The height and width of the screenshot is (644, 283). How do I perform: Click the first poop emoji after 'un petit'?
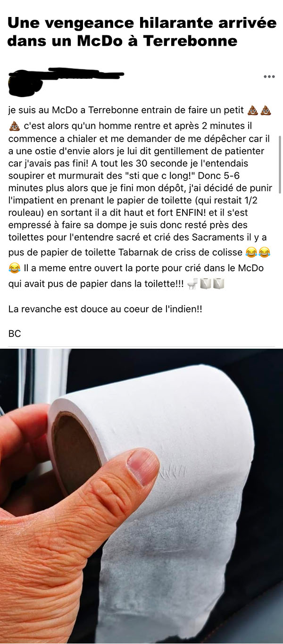click(x=253, y=110)
